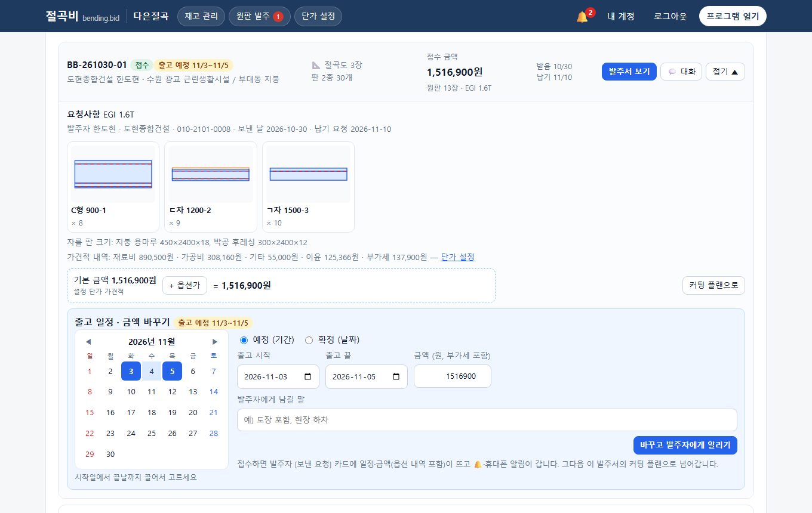Open date picker for 출고 시작

point(307,377)
